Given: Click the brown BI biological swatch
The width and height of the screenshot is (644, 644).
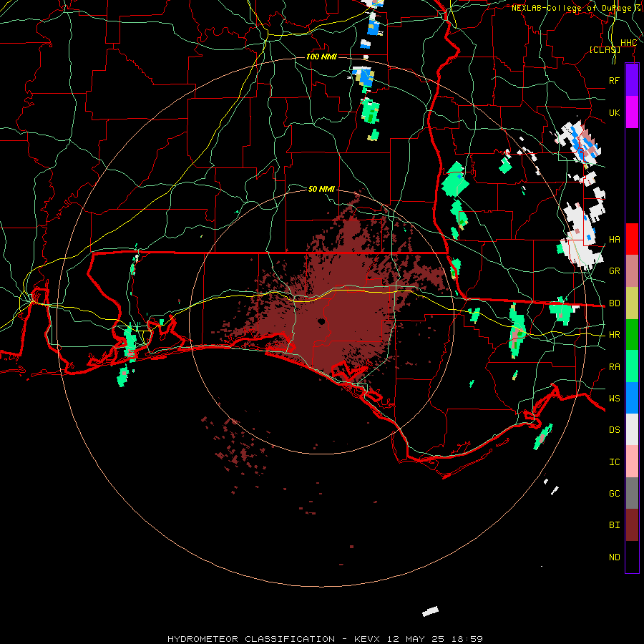Looking at the screenshot, I should point(632,525).
